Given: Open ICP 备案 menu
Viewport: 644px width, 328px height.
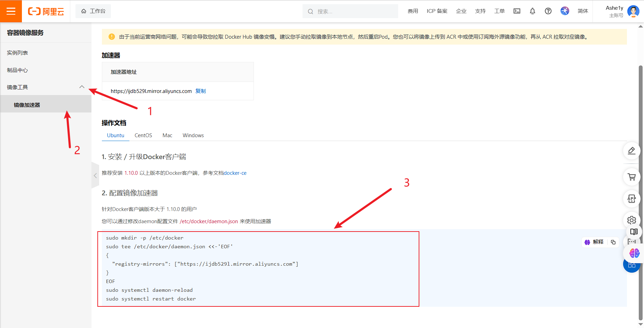Looking at the screenshot, I should pos(437,11).
